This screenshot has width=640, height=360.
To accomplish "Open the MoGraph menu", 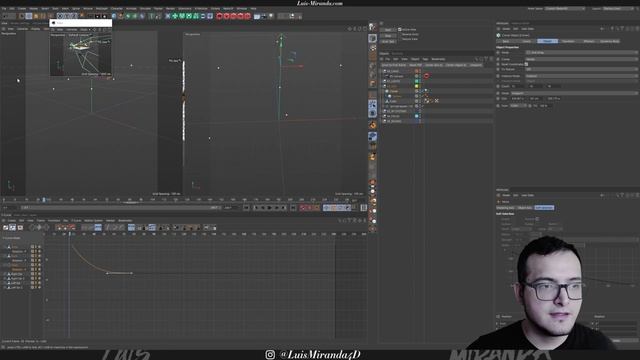I will coord(101,8).
